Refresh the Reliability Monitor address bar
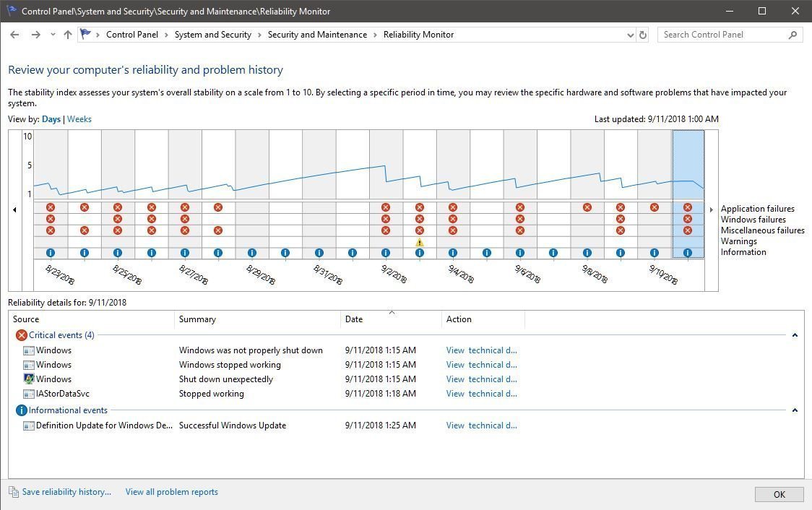This screenshot has height=510, width=812. pyautogui.click(x=643, y=35)
